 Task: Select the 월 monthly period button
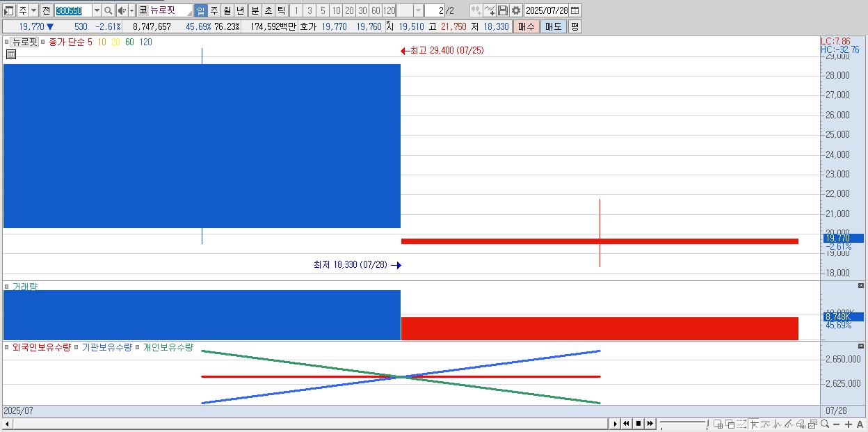click(227, 10)
